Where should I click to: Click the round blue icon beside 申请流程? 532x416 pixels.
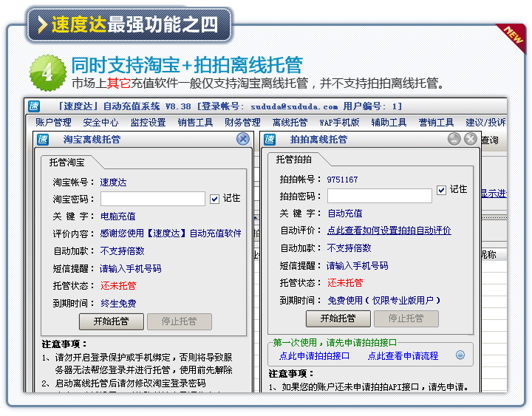coord(460,355)
